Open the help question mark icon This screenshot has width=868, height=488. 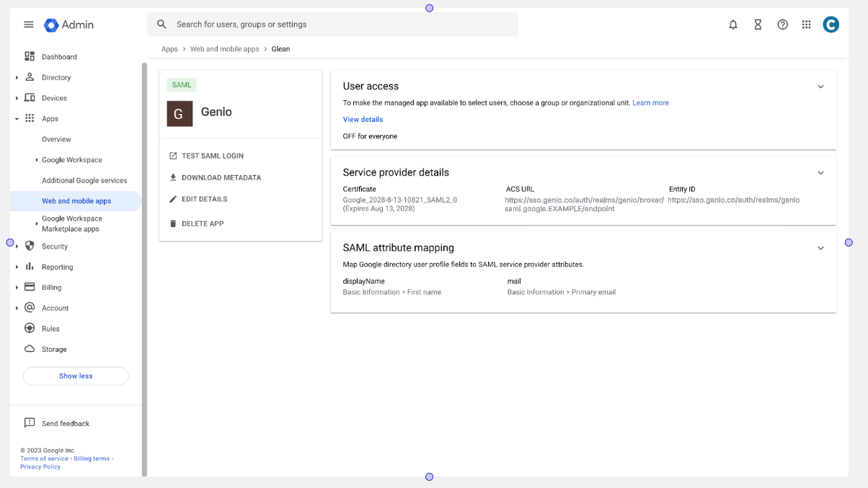[782, 25]
